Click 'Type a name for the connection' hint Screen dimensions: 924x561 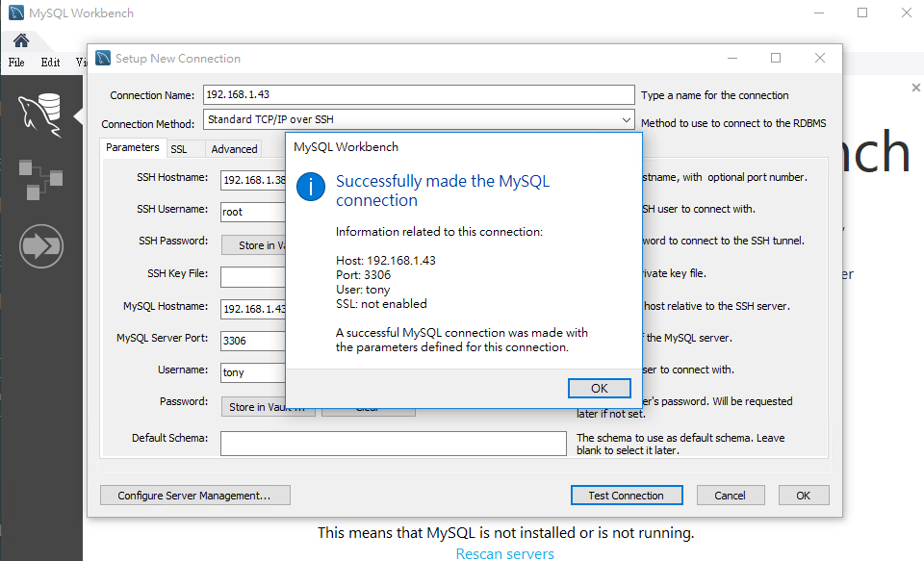click(x=715, y=95)
